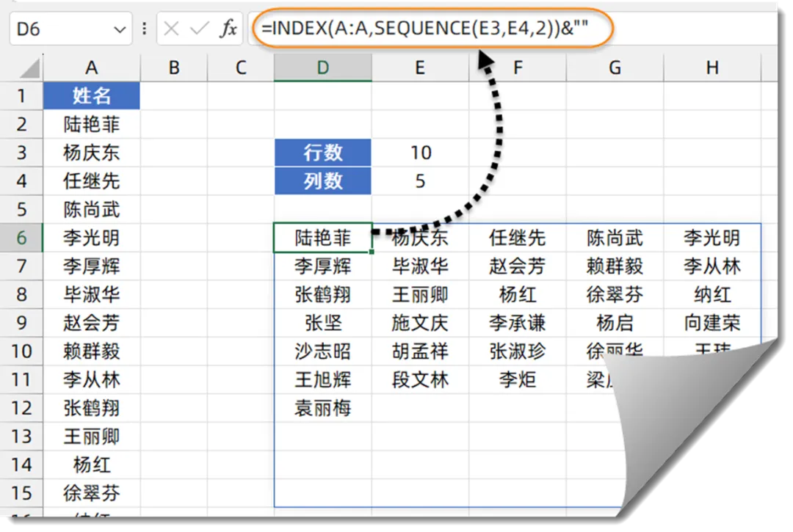Select row header 6

(22, 238)
